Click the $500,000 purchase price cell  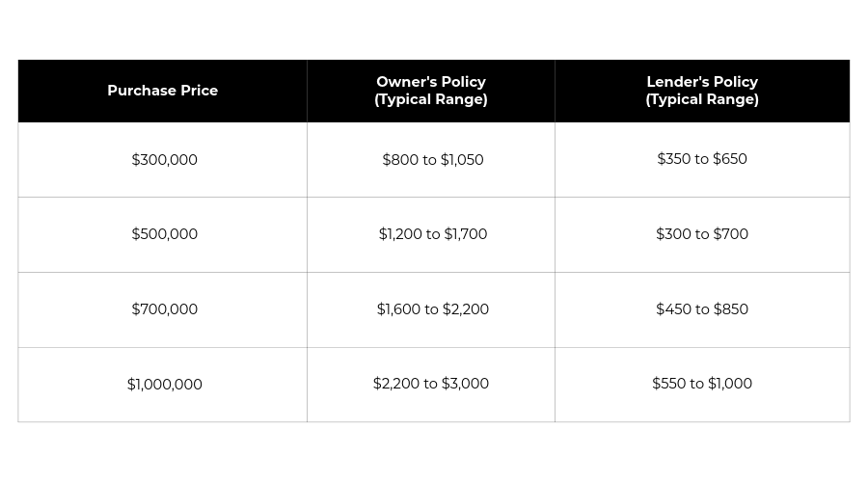pos(165,234)
